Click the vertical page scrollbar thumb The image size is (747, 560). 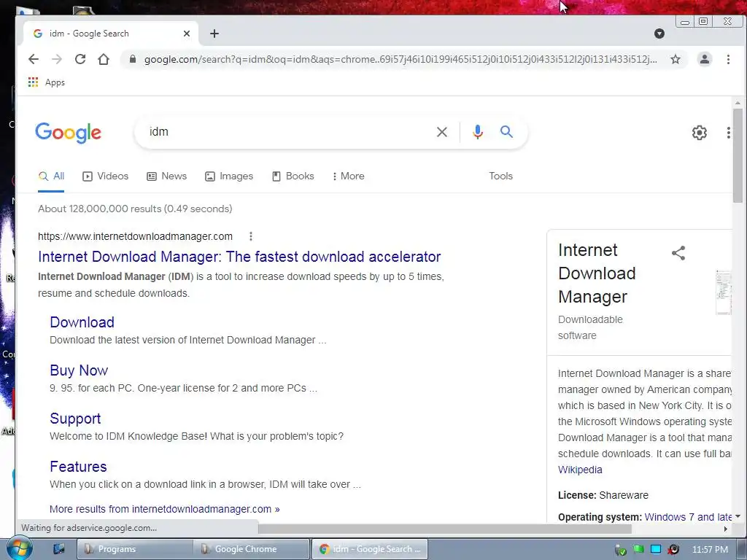pyautogui.click(x=738, y=155)
